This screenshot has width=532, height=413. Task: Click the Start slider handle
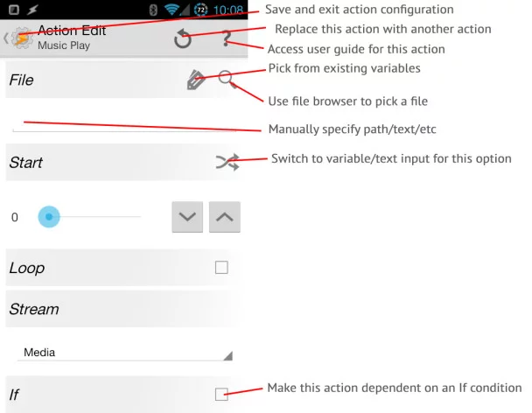[x=49, y=216]
